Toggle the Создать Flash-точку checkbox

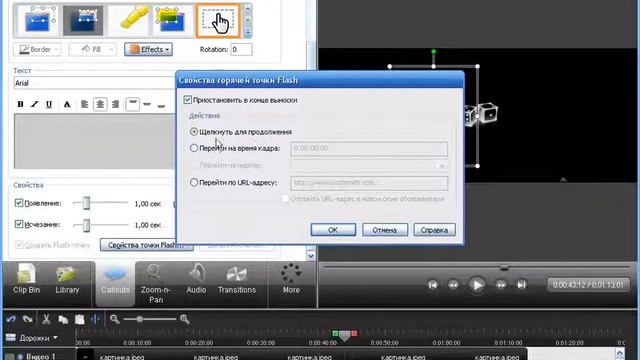(19, 245)
